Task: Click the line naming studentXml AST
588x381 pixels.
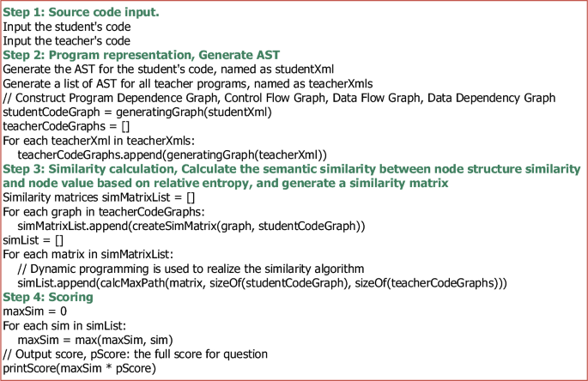Action: pyautogui.click(x=168, y=69)
